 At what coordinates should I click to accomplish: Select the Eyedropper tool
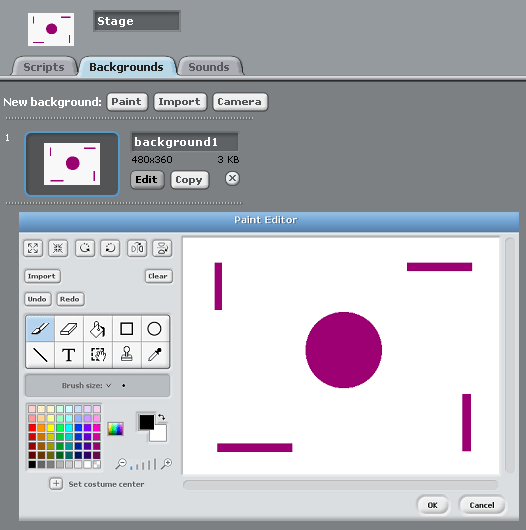154,355
